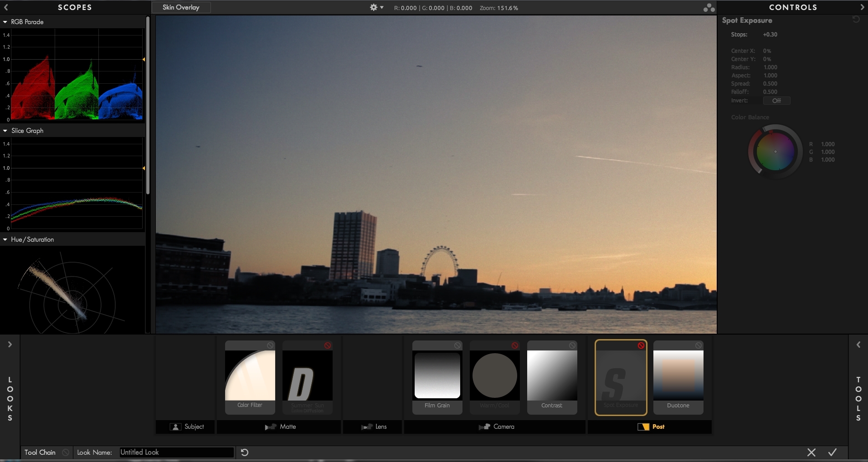Switch to the Matte section tab
The image size is (868, 462).
[x=279, y=426]
